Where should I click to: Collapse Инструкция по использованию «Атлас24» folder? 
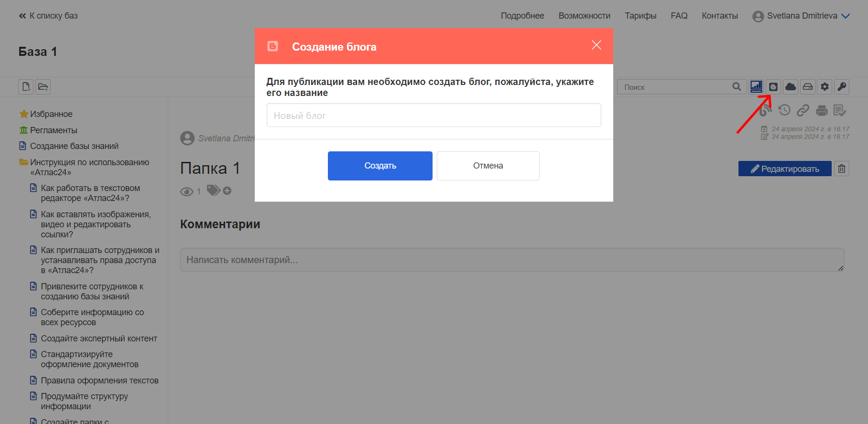click(89, 167)
